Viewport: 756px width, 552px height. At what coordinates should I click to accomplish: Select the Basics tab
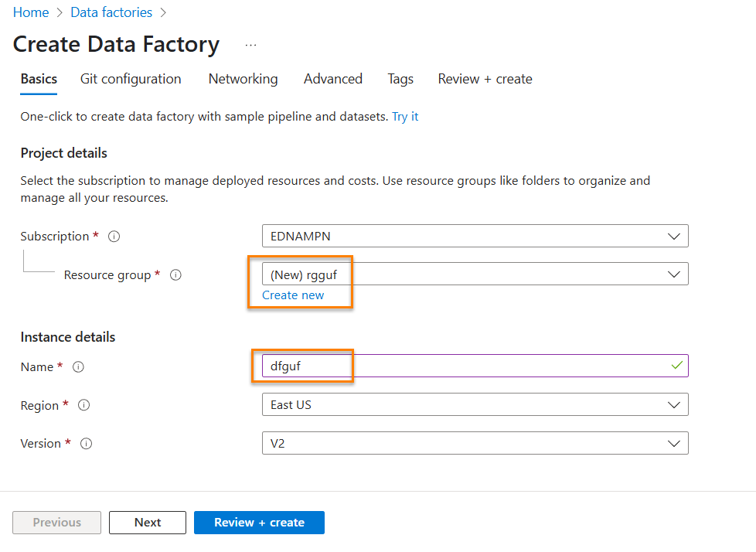point(39,79)
